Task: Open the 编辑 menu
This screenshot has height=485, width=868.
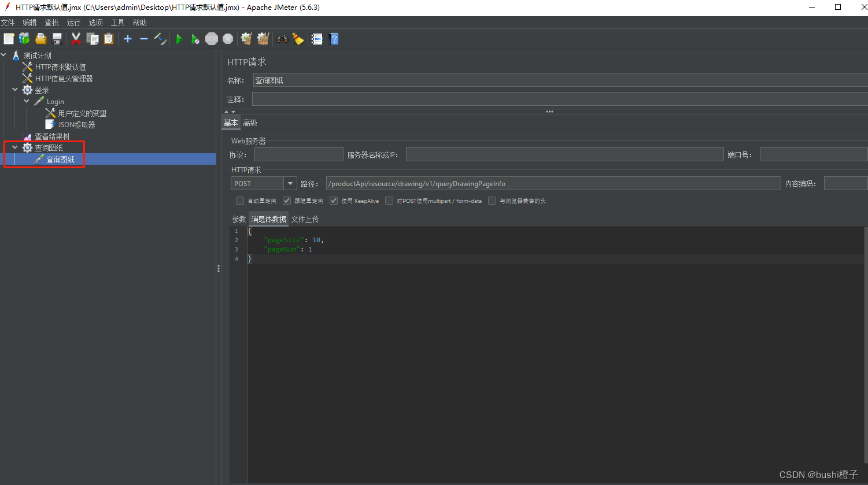Action: (x=29, y=23)
